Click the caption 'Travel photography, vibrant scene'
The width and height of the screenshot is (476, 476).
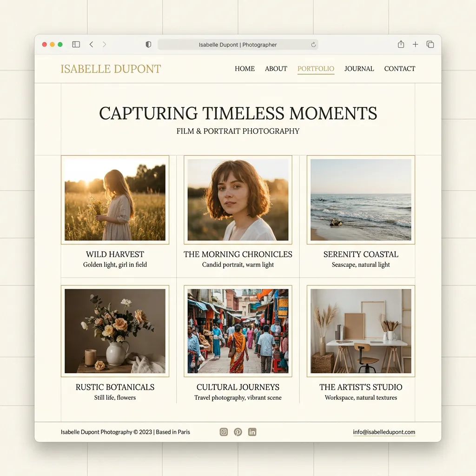click(x=238, y=398)
